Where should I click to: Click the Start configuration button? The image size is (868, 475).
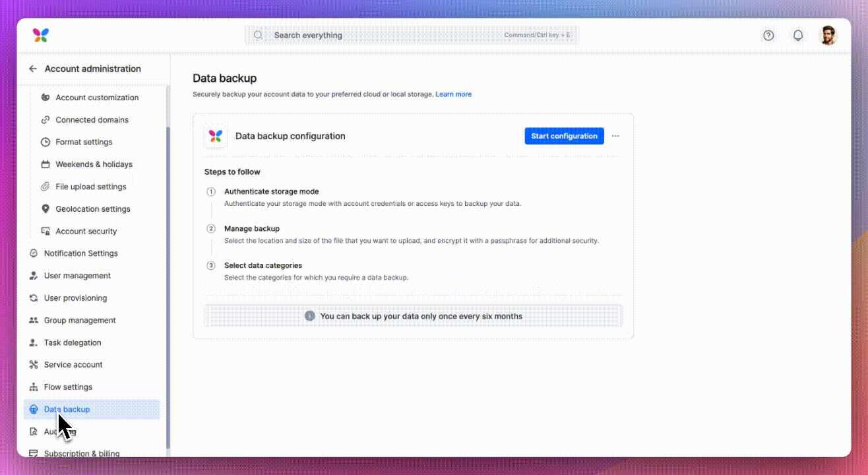click(x=564, y=136)
